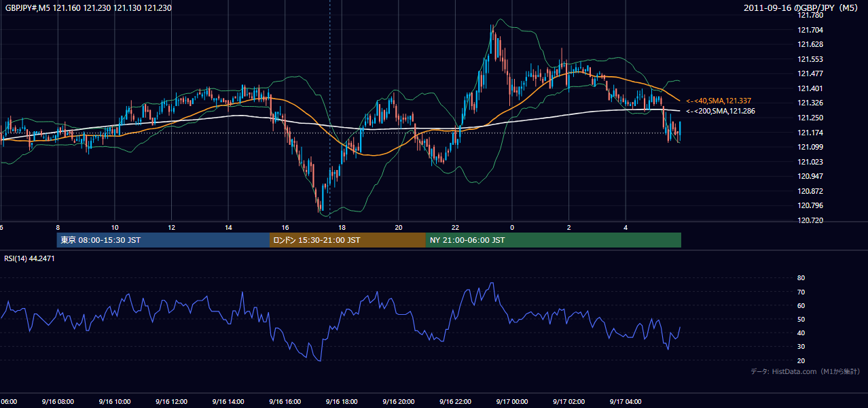Click bottom date label 9/16 20:00
Viewport: 868px width, 408px height.
point(398,402)
